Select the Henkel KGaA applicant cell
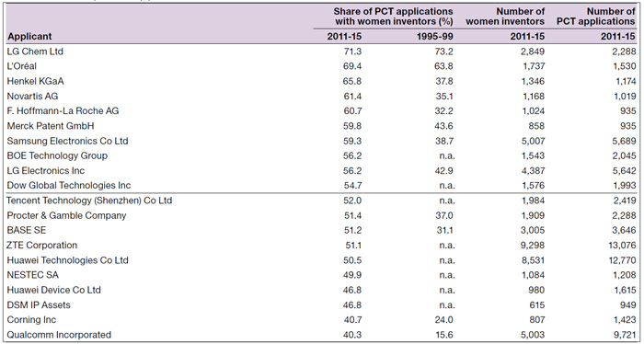The width and height of the screenshot is (644, 344). [x=35, y=81]
